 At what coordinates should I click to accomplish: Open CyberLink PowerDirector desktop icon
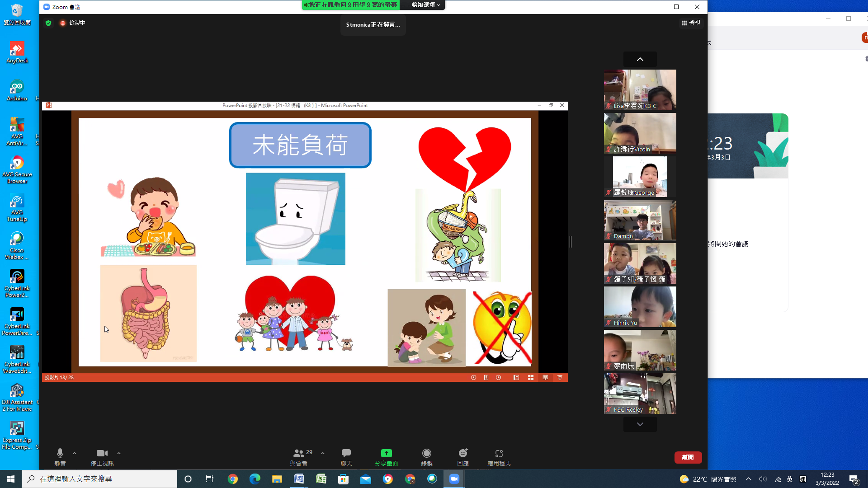[17, 322]
